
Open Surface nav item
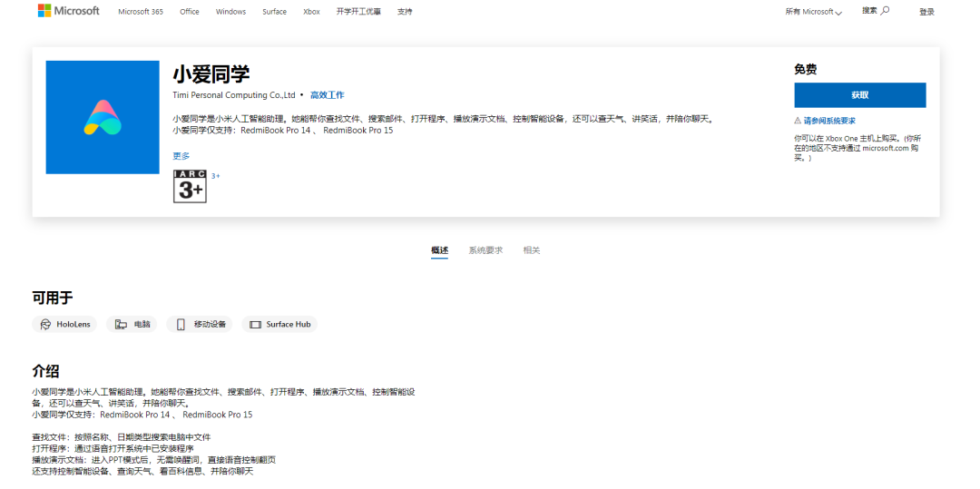274,12
